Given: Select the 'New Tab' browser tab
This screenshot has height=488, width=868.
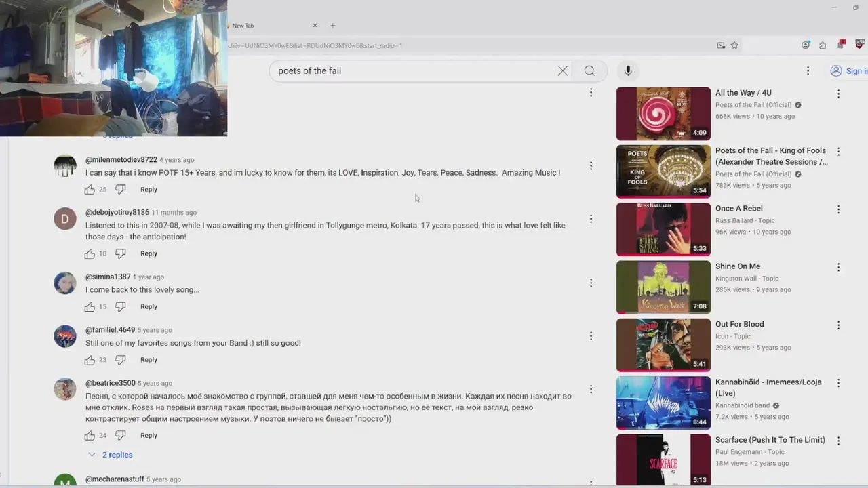Looking at the screenshot, I should coord(271,26).
